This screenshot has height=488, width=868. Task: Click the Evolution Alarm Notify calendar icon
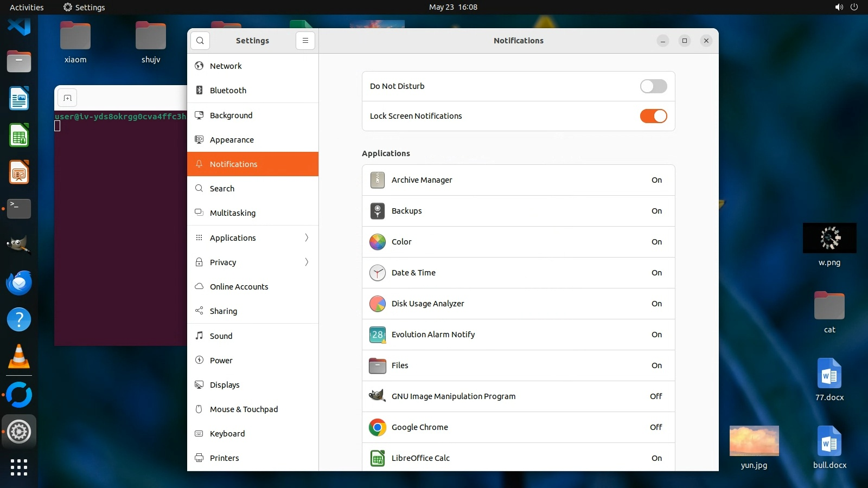[378, 335]
